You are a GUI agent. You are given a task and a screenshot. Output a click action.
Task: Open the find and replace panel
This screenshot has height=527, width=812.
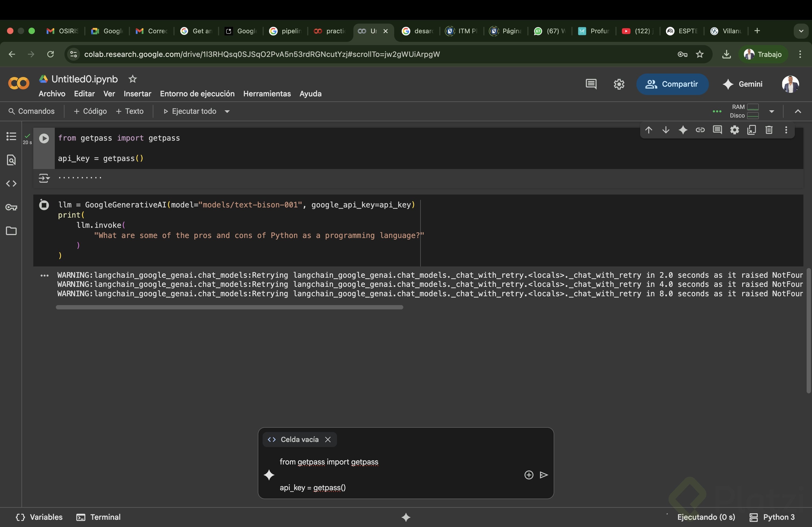click(11, 160)
